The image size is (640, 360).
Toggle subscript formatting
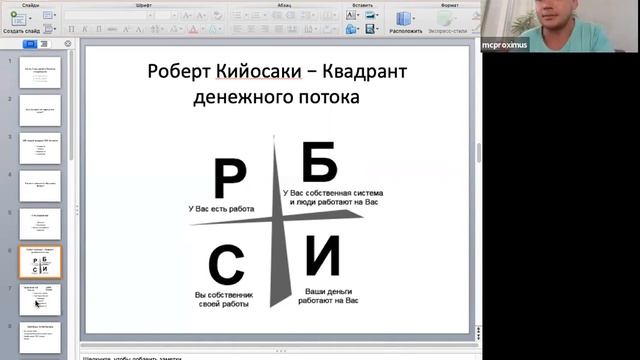[140, 29]
